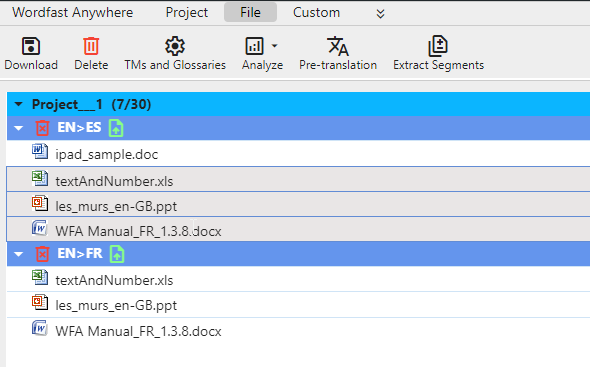This screenshot has width=590, height=367.
Task: Click the EN>FR language pair label
Action: click(79, 254)
